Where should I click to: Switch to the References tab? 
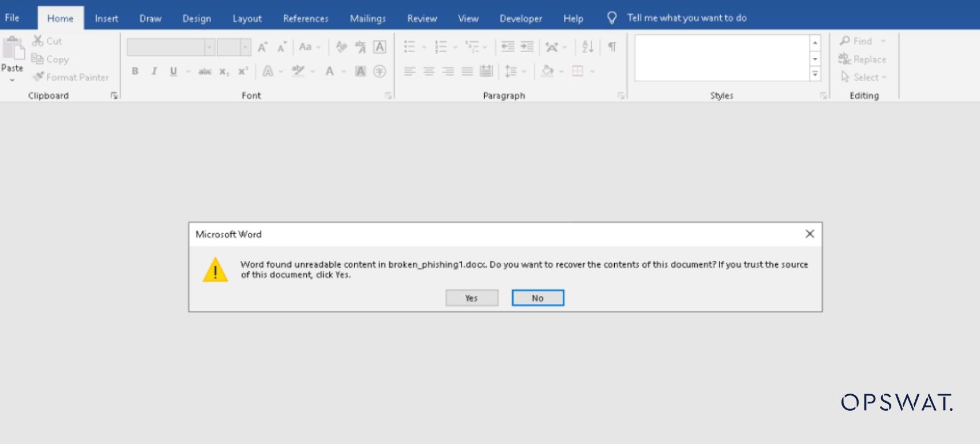305,18
